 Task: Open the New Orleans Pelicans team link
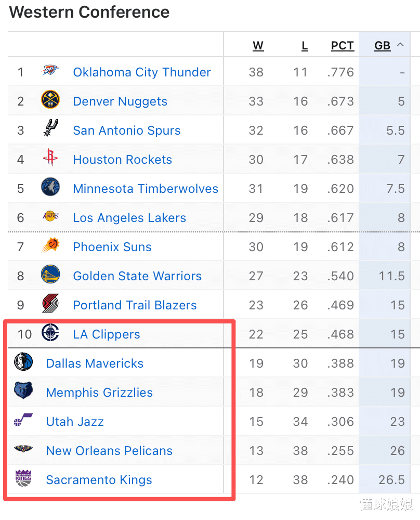click(x=109, y=451)
